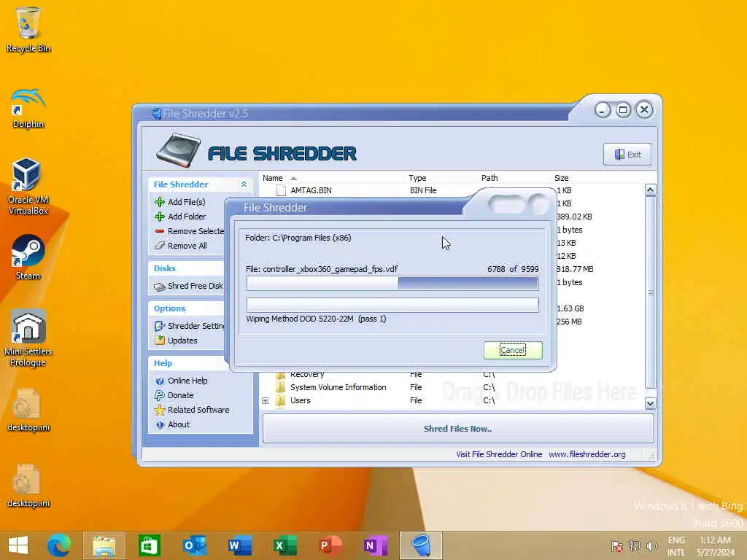Cancel the shredding progress dialog
Screen dimensions: 747x560
point(513,350)
